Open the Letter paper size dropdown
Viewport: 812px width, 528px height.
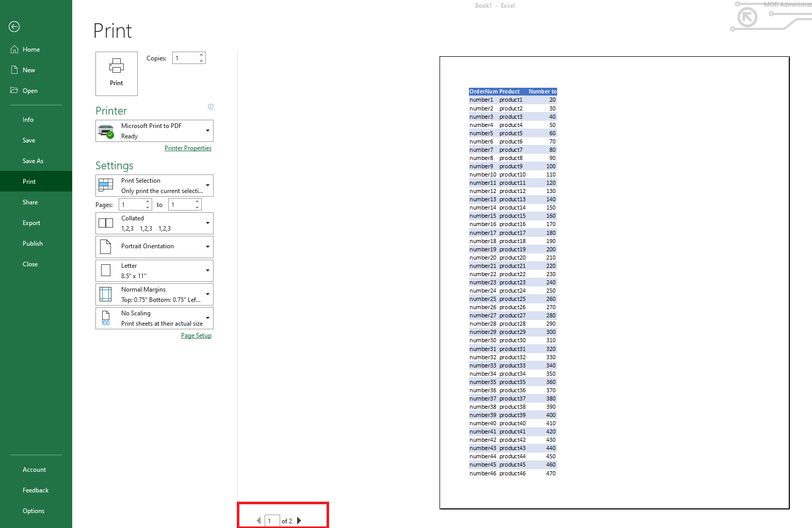pos(154,270)
